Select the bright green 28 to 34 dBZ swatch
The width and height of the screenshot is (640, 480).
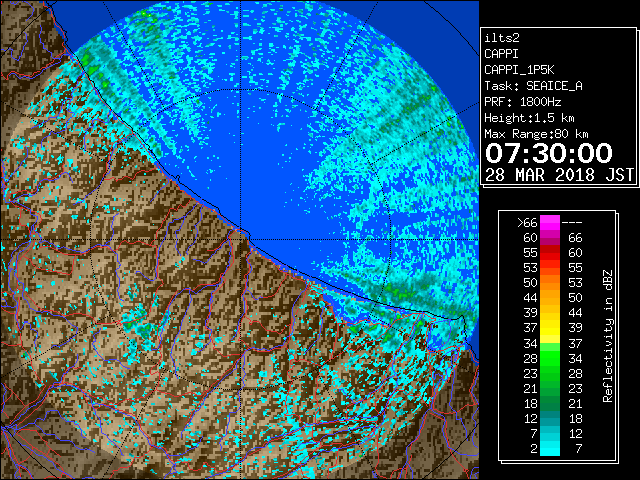point(550,358)
